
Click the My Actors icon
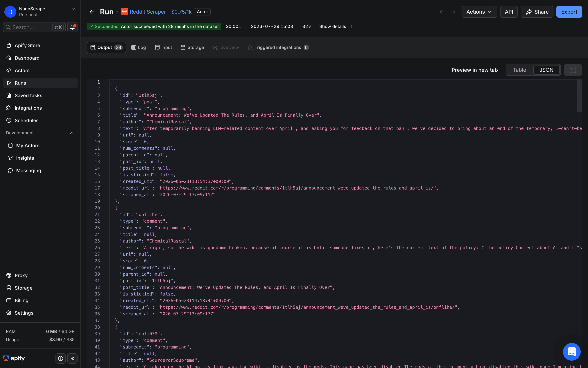pos(10,146)
